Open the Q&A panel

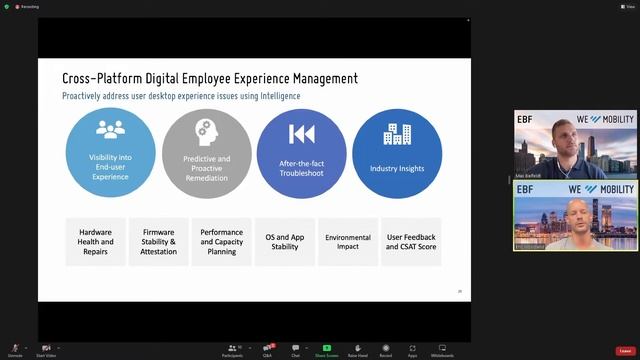click(x=268, y=350)
